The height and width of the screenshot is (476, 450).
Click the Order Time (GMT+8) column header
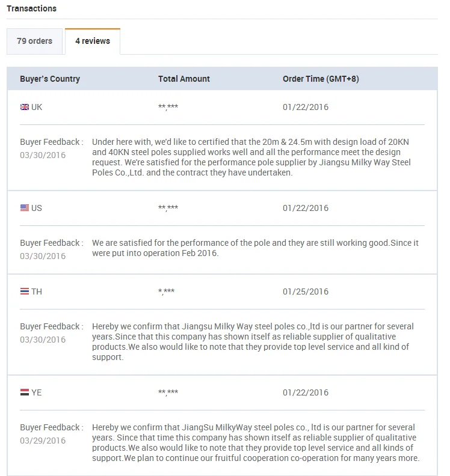[x=321, y=79]
